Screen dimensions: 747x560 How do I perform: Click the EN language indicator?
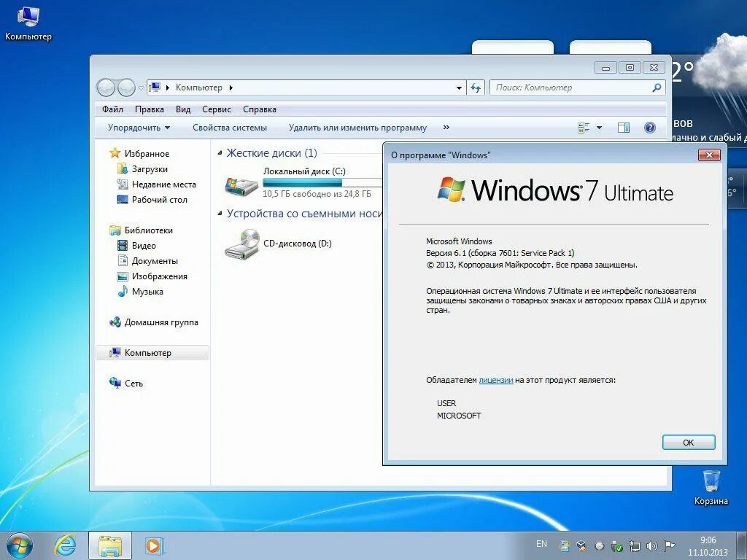pyautogui.click(x=541, y=544)
